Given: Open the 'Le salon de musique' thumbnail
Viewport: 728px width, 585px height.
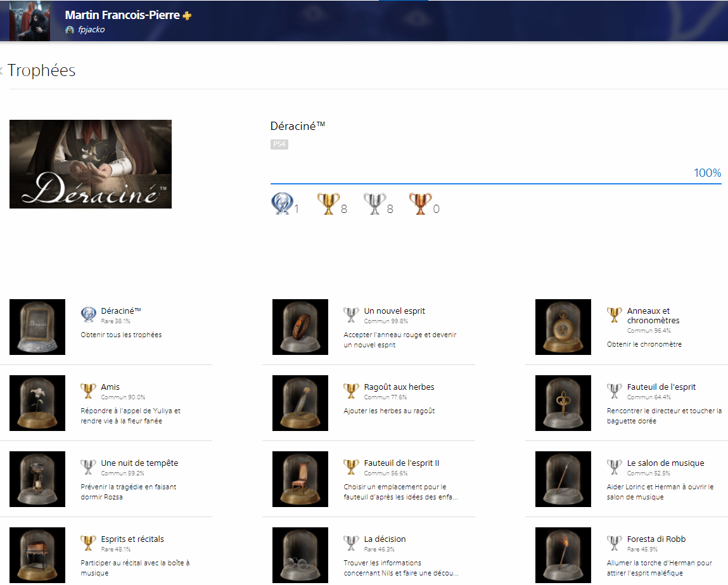Looking at the screenshot, I should [x=563, y=479].
